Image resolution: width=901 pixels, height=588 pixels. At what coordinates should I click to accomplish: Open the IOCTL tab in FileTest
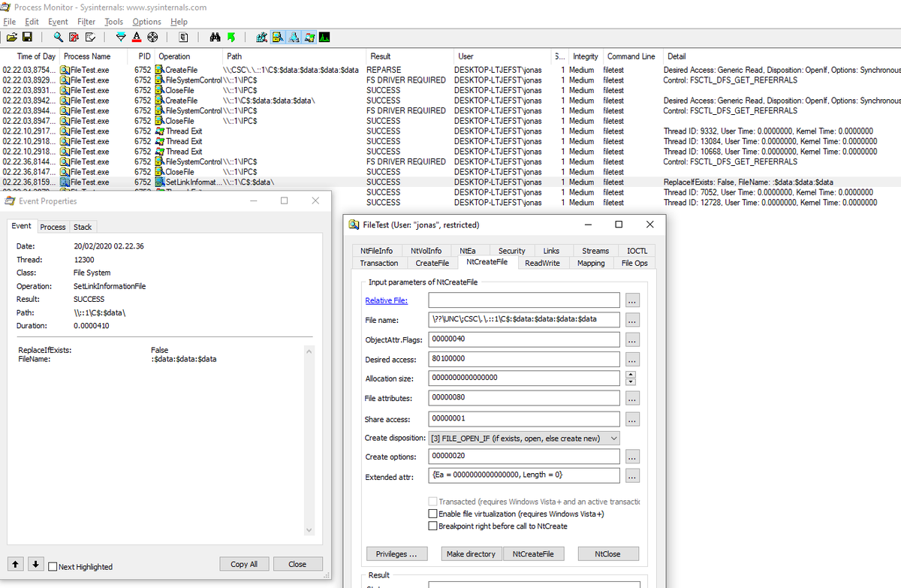(x=637, y=251)
